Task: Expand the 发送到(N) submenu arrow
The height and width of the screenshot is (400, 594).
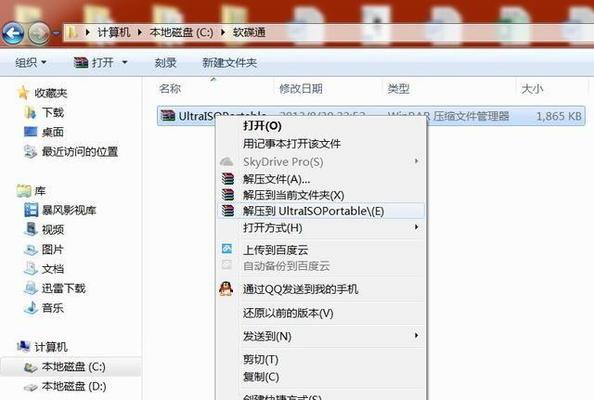Action: [416, 336]
